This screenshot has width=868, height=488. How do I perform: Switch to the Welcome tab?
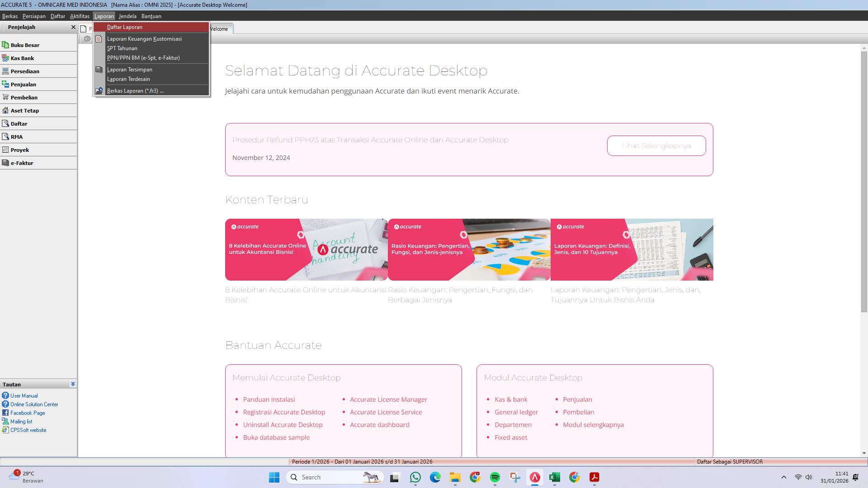coord(219,28)
